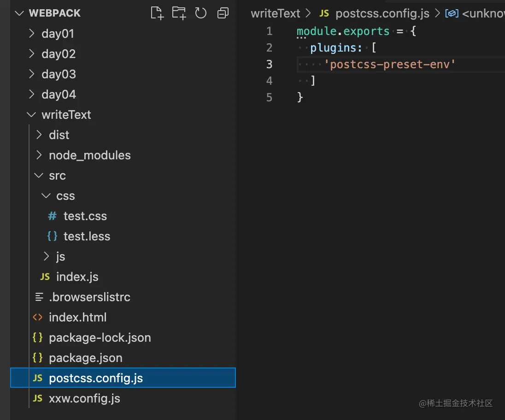The height and width of the screenshot is (420, 505).
Task: Click the braces icon beside test.less
Action: click(52, 236)
